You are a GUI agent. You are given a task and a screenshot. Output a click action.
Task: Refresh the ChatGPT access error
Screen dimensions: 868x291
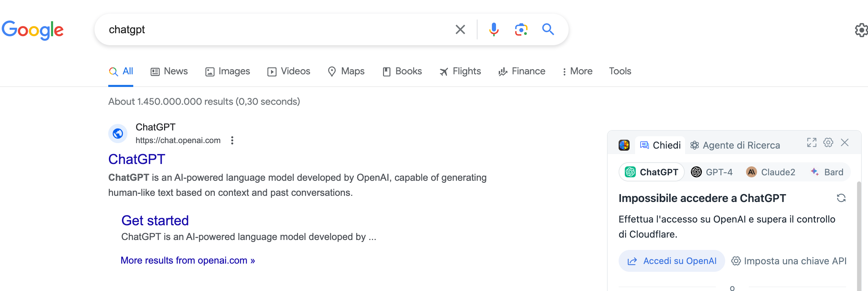pyautogui.click(x=841, y=198)
